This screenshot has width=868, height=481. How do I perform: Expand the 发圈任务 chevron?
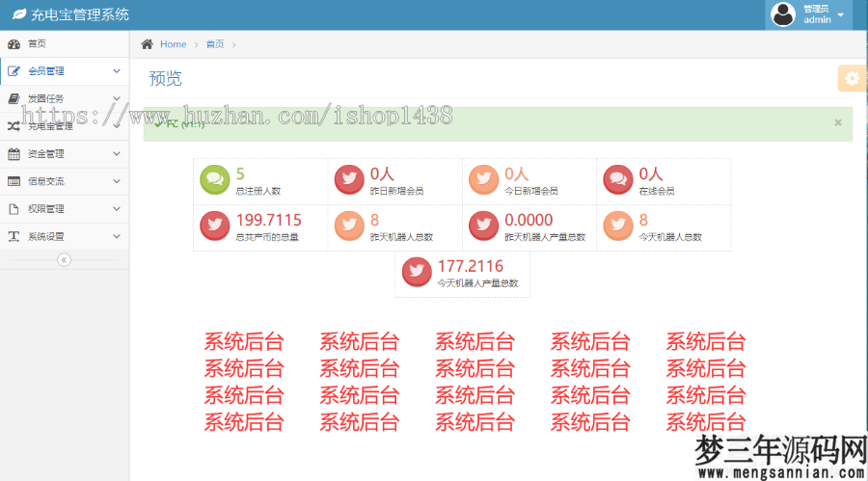coord(117,98)
